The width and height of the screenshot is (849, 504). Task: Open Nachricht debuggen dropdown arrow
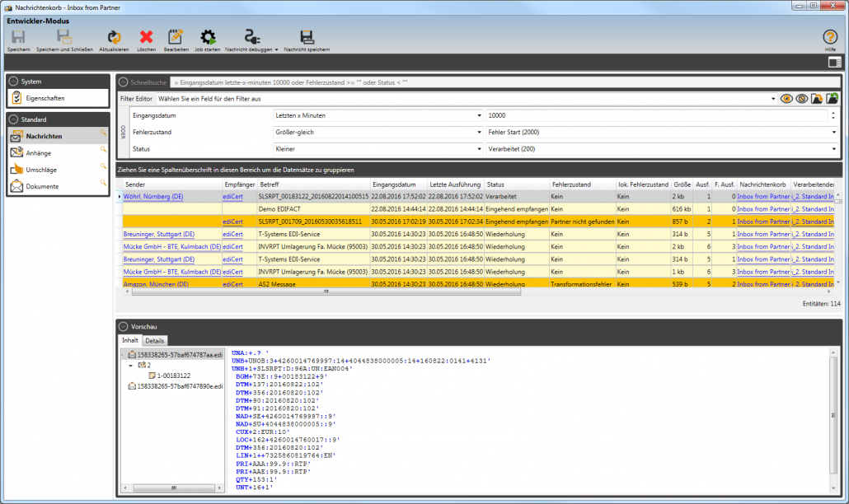(276, 49)
